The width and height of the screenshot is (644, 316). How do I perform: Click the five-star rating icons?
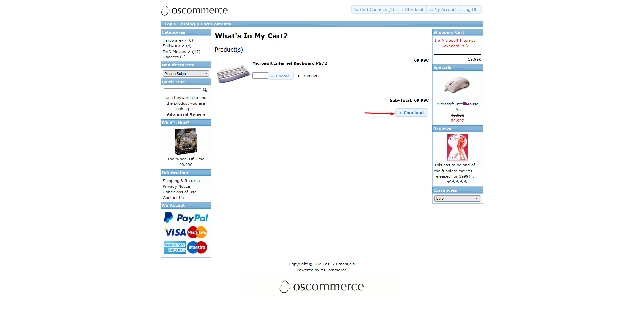[x=457, y=182]
